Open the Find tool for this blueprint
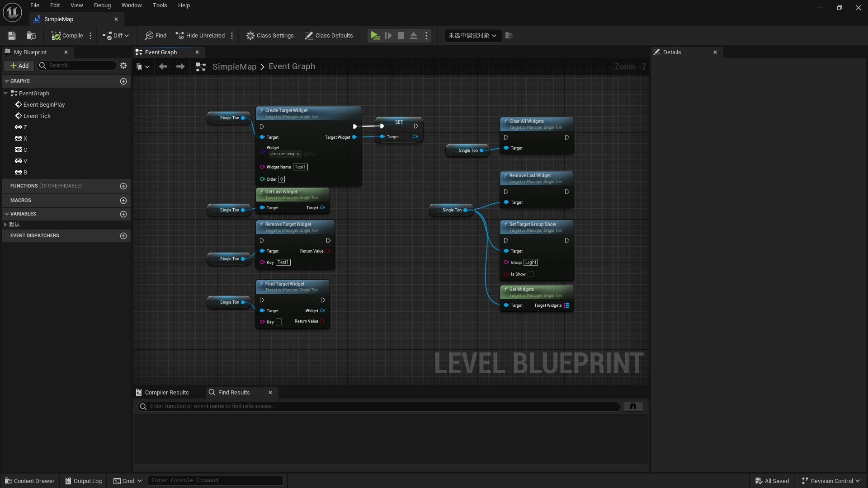The height and width of the screenshot is (488, 868). (x=156, y=36)
